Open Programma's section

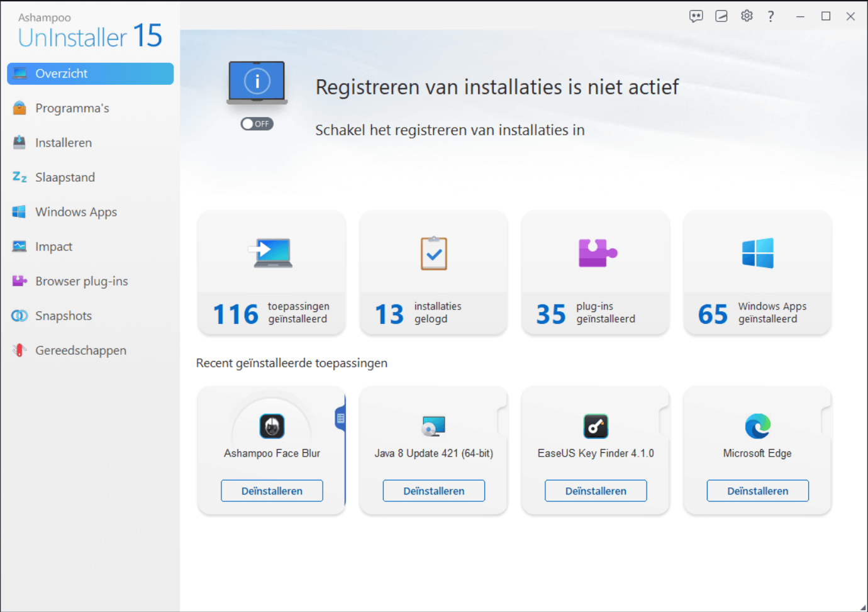point(90,108)
